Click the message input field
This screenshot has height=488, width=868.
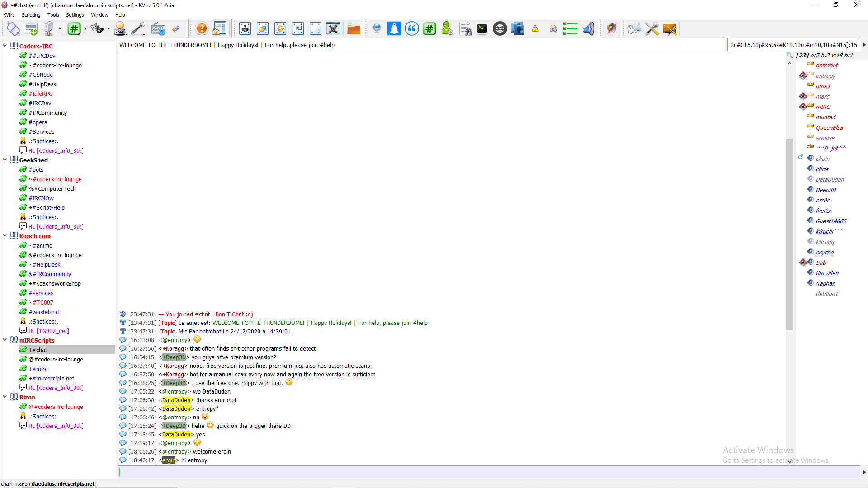click(489, 472)
